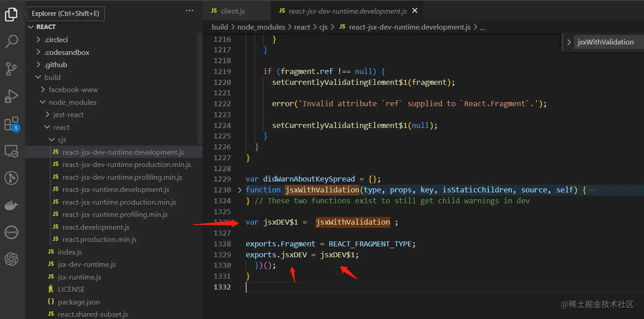
Task: Open the Docker view icon
Action: pyautogui.click(x=11, y=205)
